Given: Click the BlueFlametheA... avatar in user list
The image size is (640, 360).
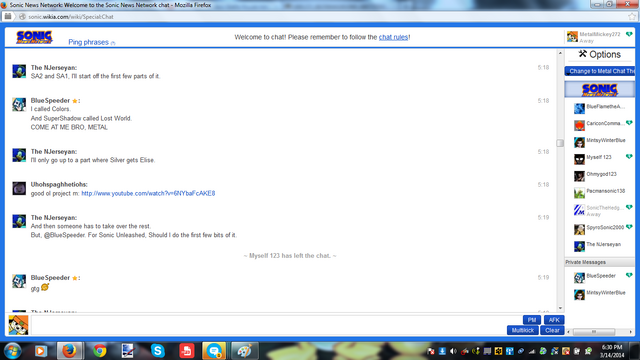Looking at the screenshot, I should point(579,108).
